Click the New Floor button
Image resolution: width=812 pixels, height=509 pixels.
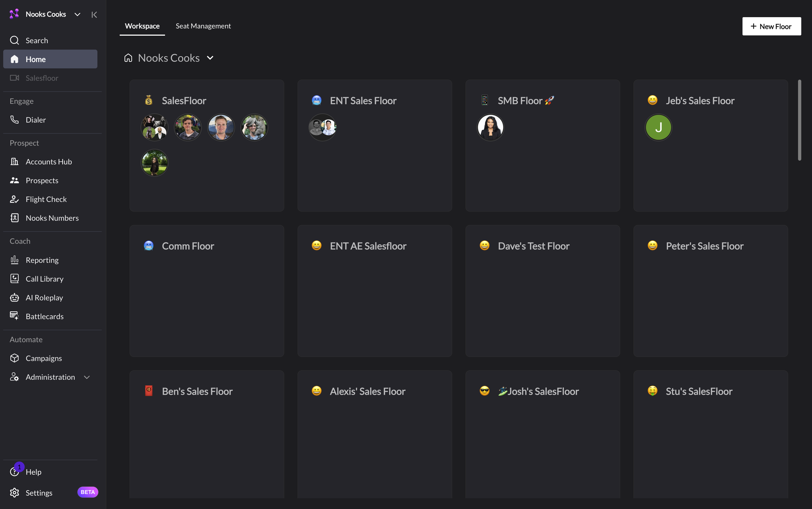point(771,26)
